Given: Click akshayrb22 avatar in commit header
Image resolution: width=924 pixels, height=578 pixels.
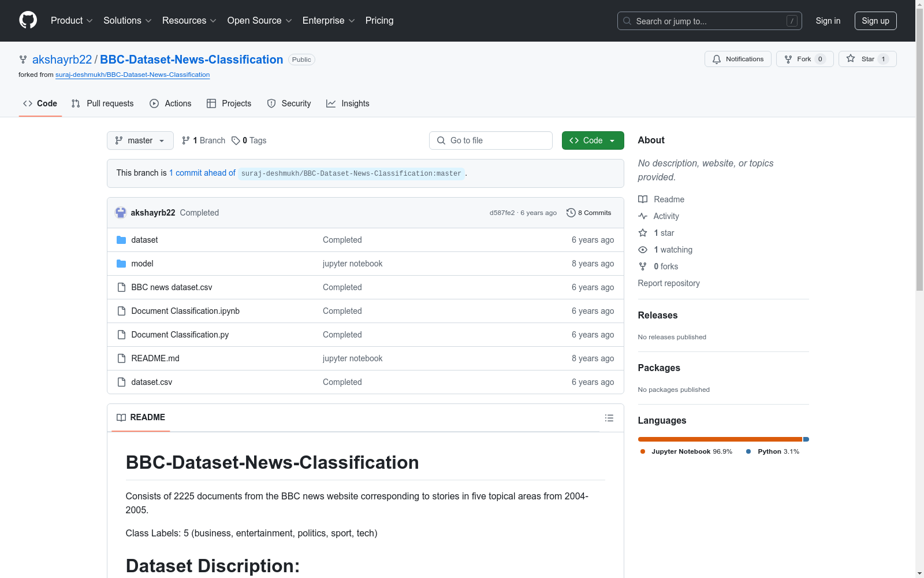Looking at the screenshot, I should [x=121, y=213].
